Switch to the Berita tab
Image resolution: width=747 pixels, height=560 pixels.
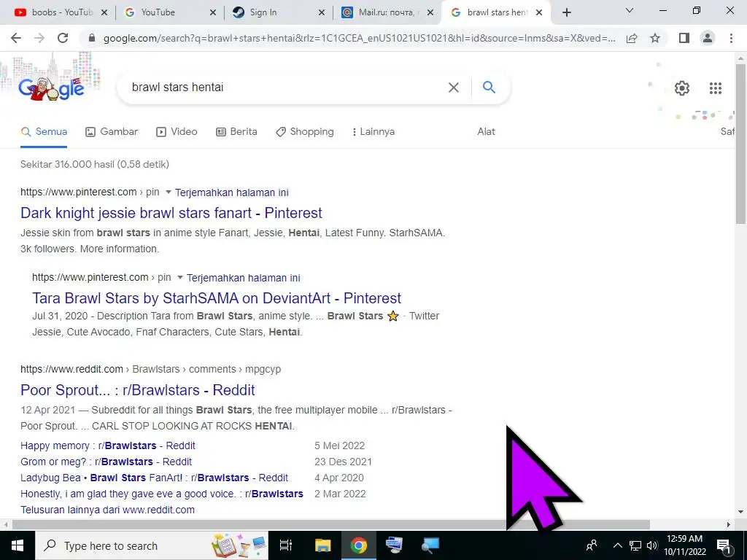coord(236,132)
